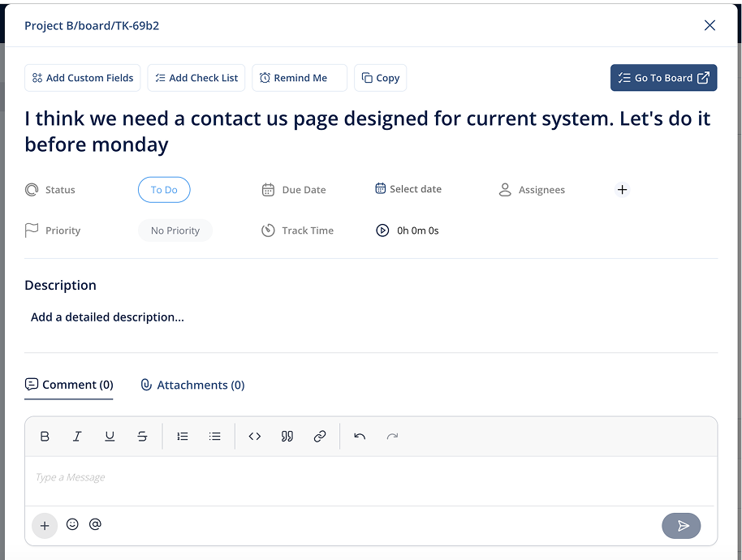Undo the last edit in comment editor

coord(360,436)
